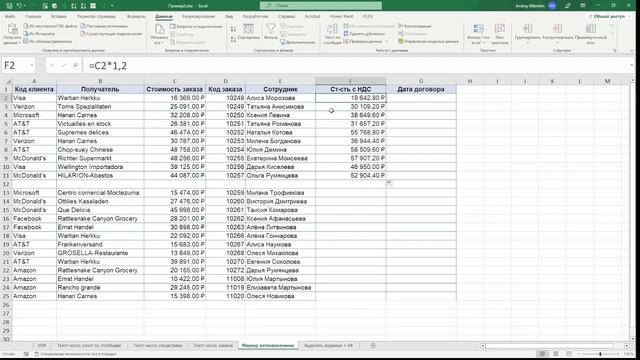Switch to the Insert (Вставка) ribbon tab
The image size is (640, 360).
(59, 16)
